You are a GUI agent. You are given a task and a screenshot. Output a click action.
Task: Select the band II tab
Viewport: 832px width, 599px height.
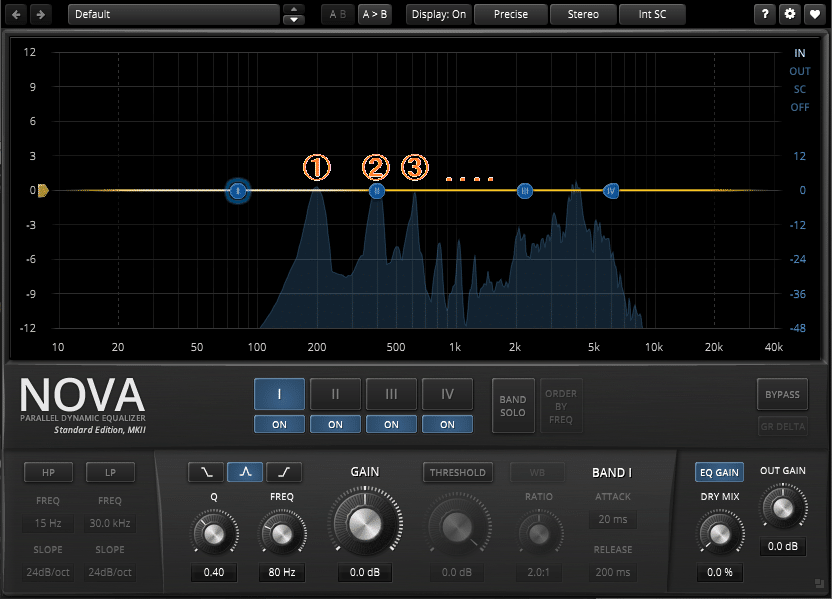pyautogui.click(x=335, y=394)
